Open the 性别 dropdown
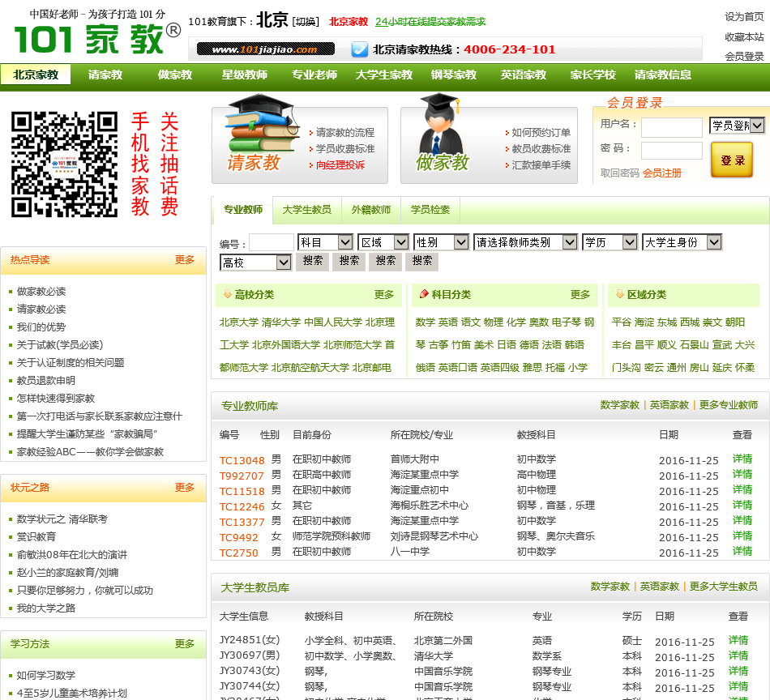Viewport: 770px width, 700px height. (x=441, y=242)
